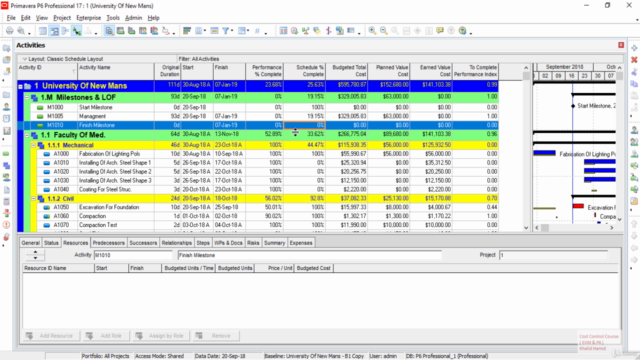Viewport: 640px width, 360px height.
Task: Click the Resource ID Name column header
Action: click(x=58, y=268)
